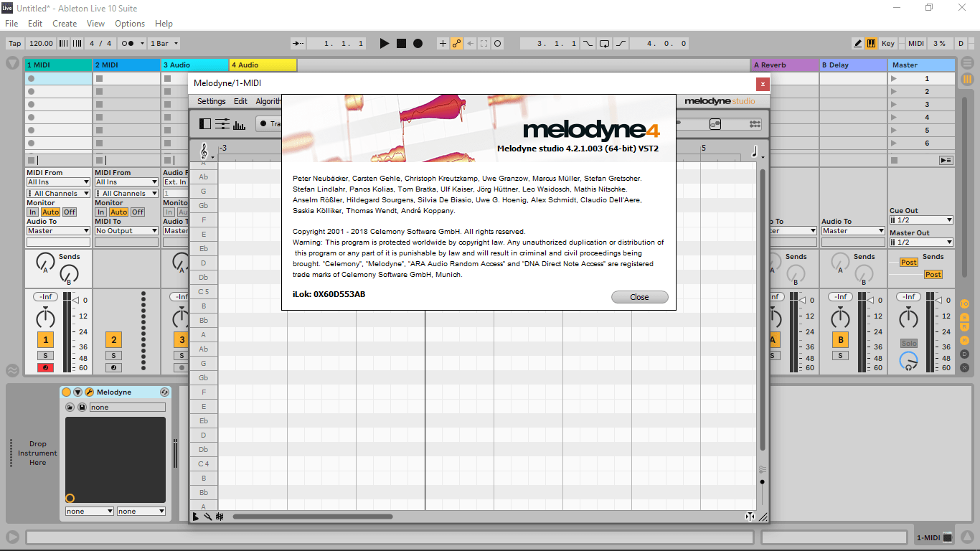The height and width of the screenshot is (551, 980).
Task: Toggle the Key map mode switch
Action: pos(888,43)
